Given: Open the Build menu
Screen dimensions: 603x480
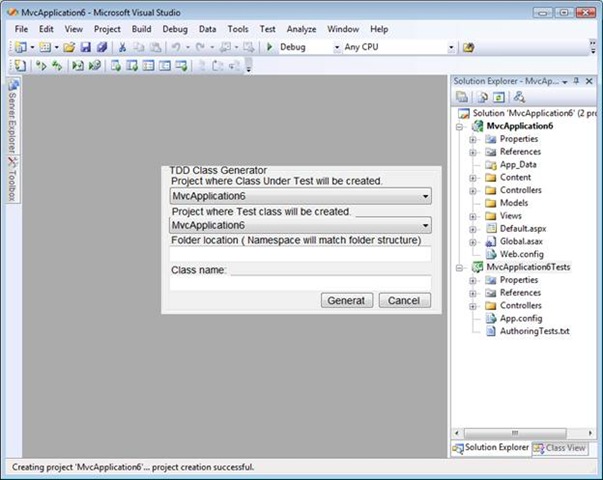Looking at the screenshot, I should 142,29.
